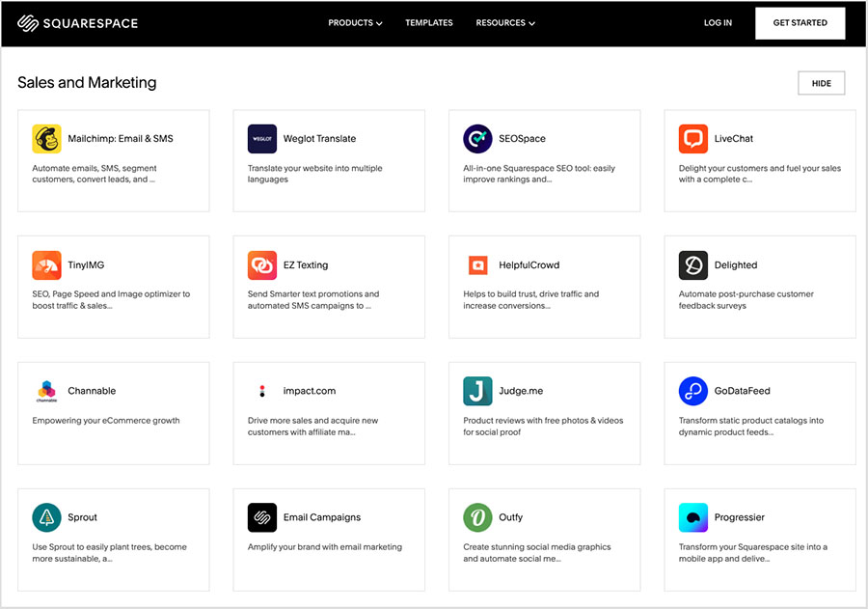Click the TinyIMG speedometer icon

point(46,264)
